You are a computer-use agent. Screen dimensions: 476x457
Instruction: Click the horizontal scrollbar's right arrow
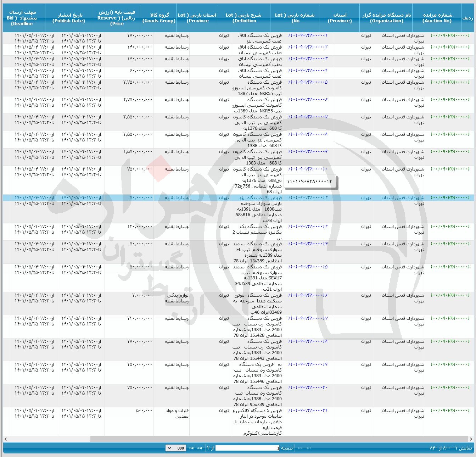point(470,439)
